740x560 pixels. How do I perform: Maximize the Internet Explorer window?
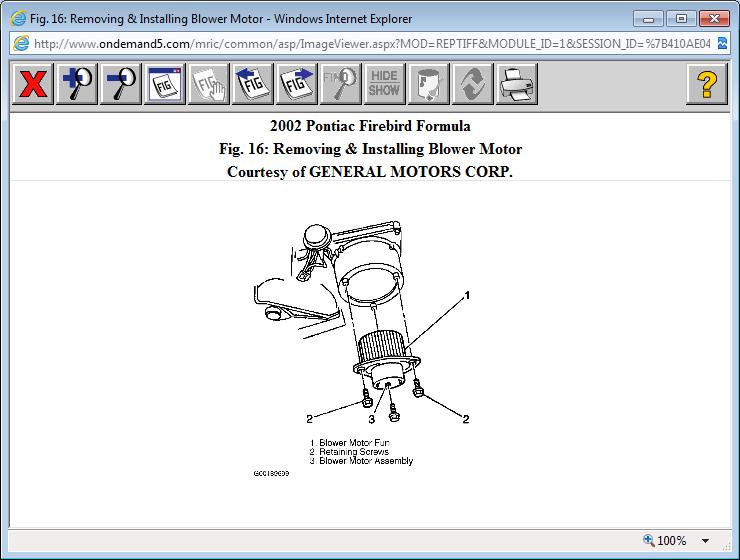(681, 19)
